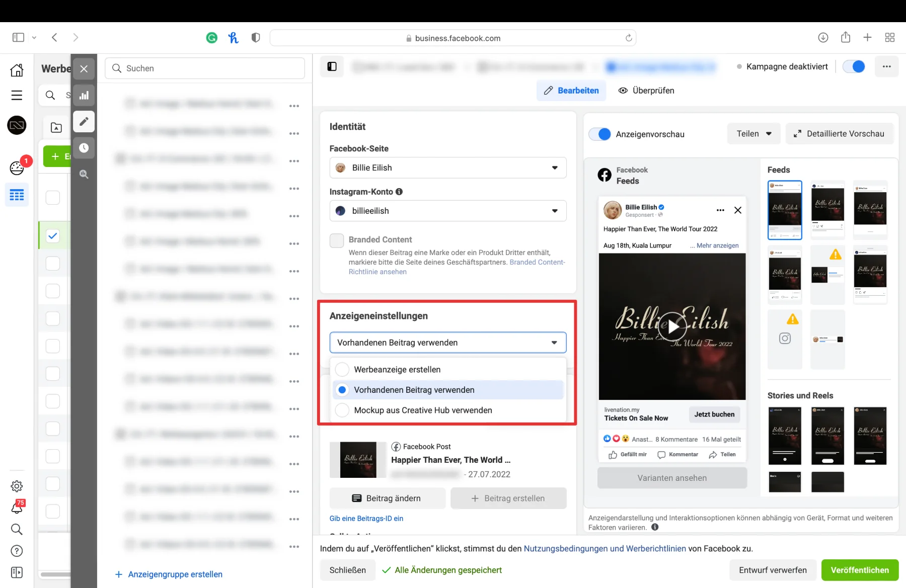Image resolution: width=906 pixels, height=588 pixels.
Task: Click Entwurf verwerfen button
Action: click(x=773, y=570)
